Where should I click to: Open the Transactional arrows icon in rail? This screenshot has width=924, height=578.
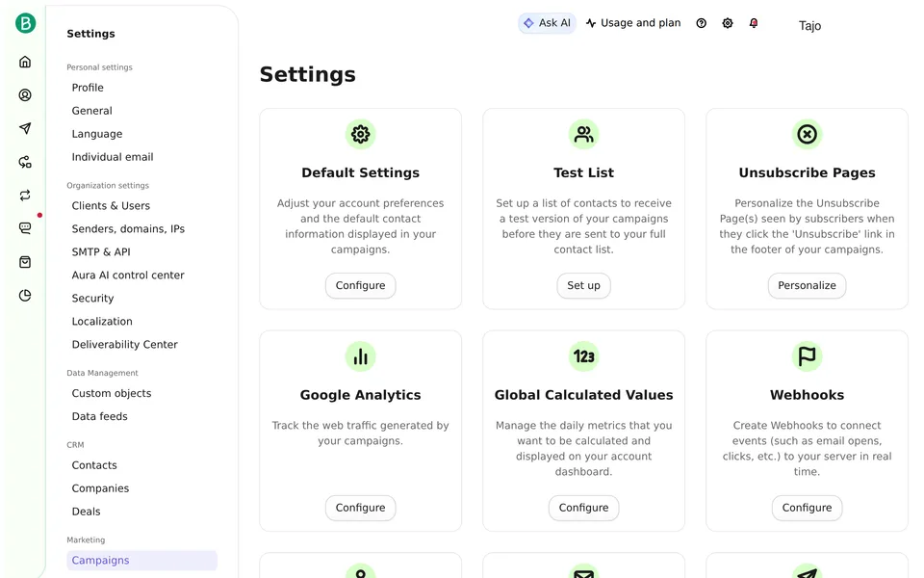[25, 196]
